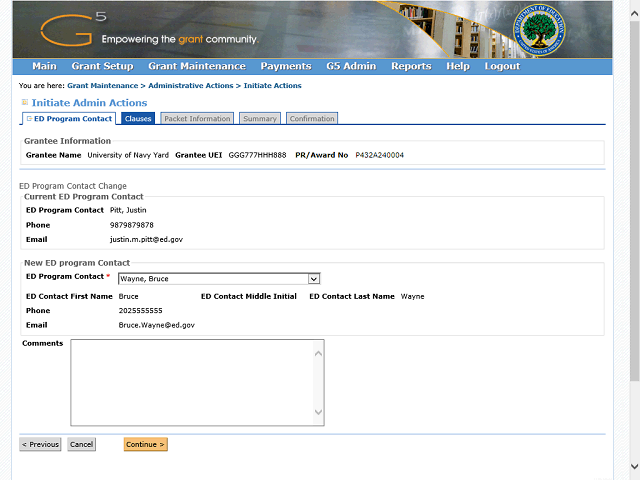The width and height of the screenshot is (640, 480).
Task: Open the Payments menu
Action: pos(286,67)
